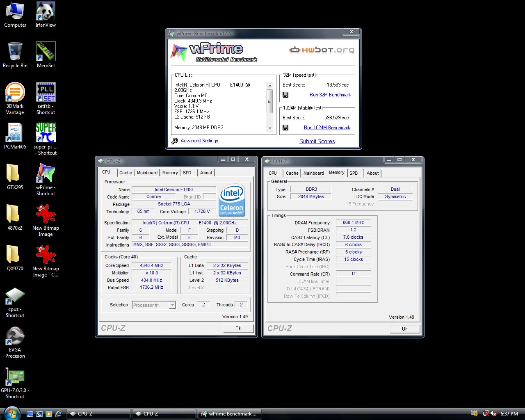Click the CPU List scroll down arrow
525x420 pixels.
pos(269,128)
